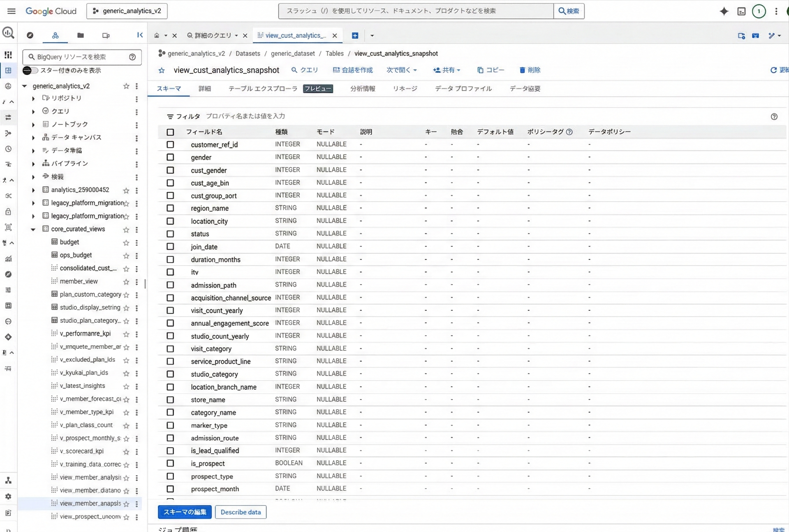Screen dimensions: 789x532
Task: Check the gender field checkbox
Action: click(170, 157)
